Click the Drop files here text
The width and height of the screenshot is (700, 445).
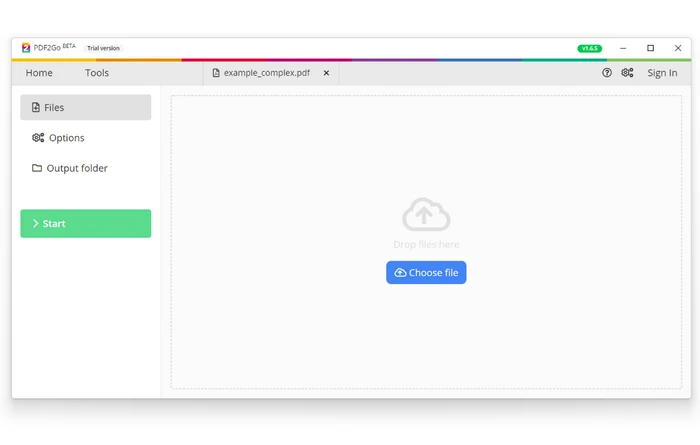tap(426, 244)
